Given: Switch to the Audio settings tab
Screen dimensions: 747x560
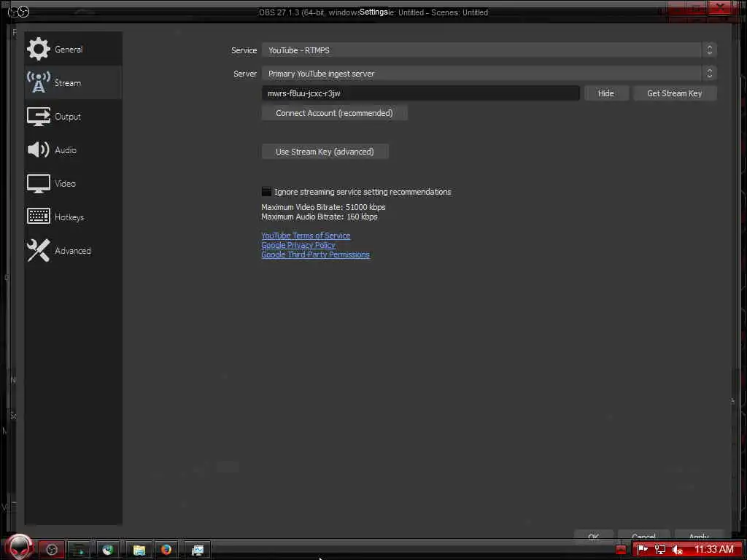Looking at the screenshot, I should (x=74, y=149).
